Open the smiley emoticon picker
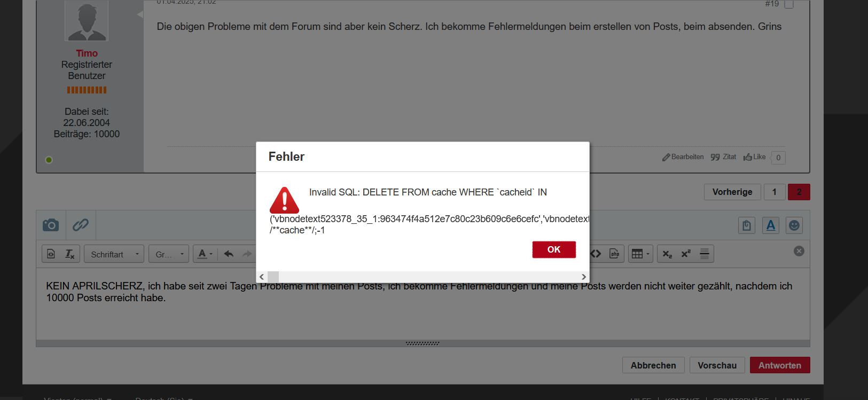 click(x=794, y=225)
